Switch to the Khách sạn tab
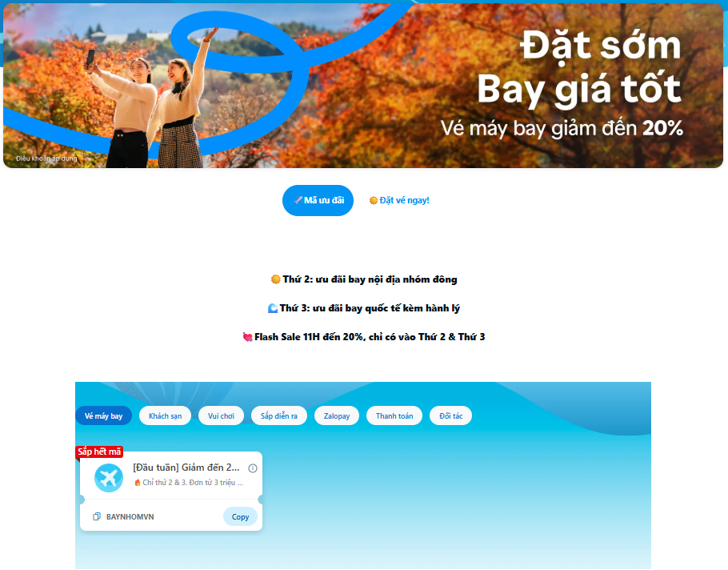Screen dimensions: 728x570 pyautogui.click(x=166, y=415)
